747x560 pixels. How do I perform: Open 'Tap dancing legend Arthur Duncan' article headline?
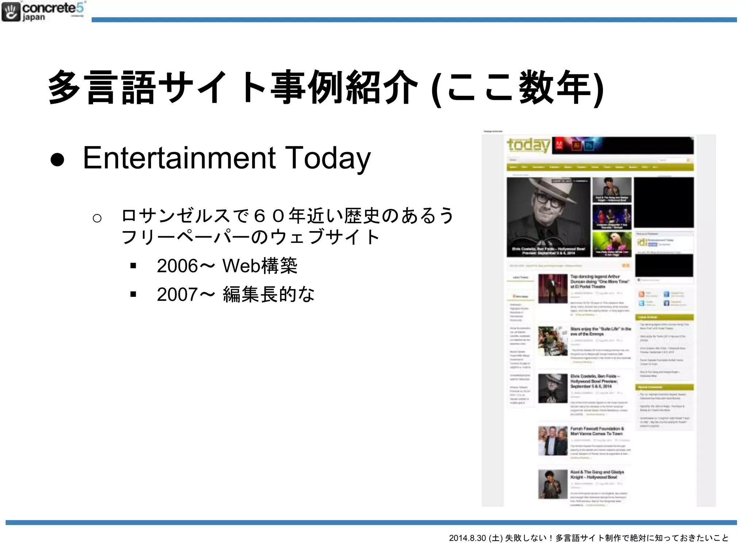(600, 281)
